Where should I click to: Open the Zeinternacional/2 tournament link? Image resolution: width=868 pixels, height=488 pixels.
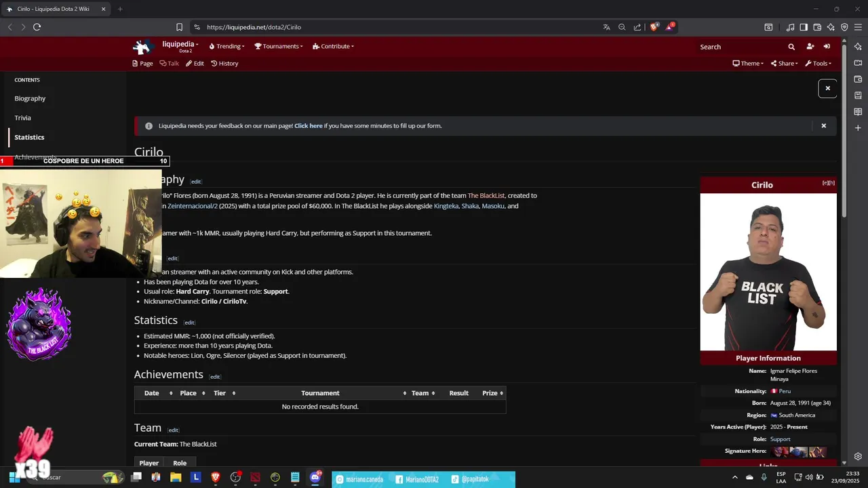(193, 206)
